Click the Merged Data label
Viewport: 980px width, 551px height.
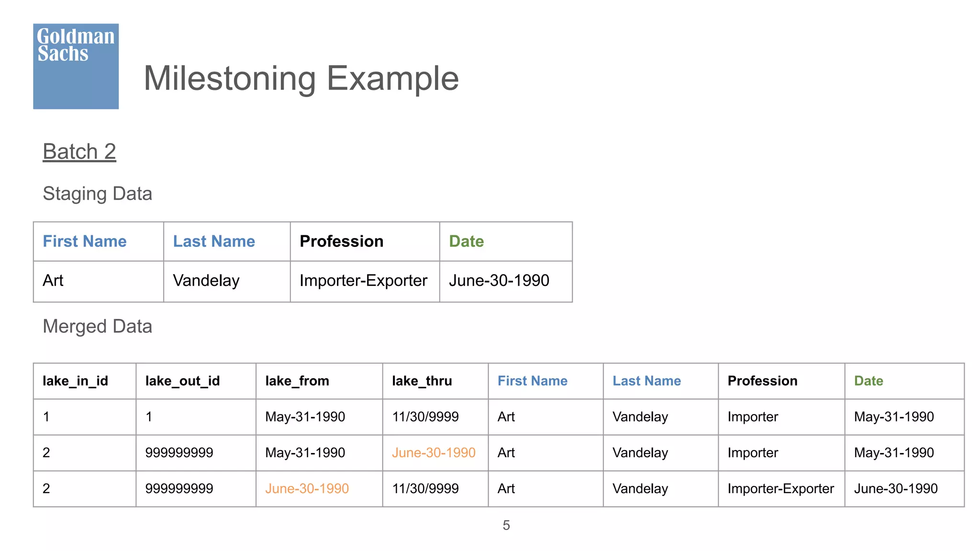point(97,327)
